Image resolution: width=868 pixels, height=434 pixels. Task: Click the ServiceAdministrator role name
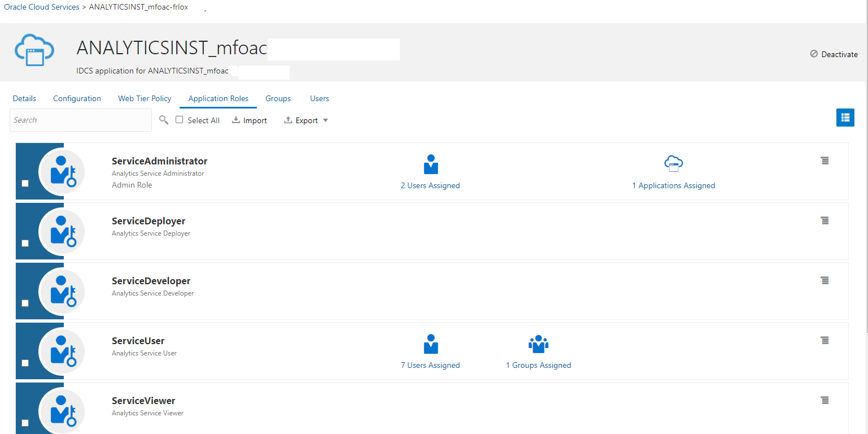(160, 161)
